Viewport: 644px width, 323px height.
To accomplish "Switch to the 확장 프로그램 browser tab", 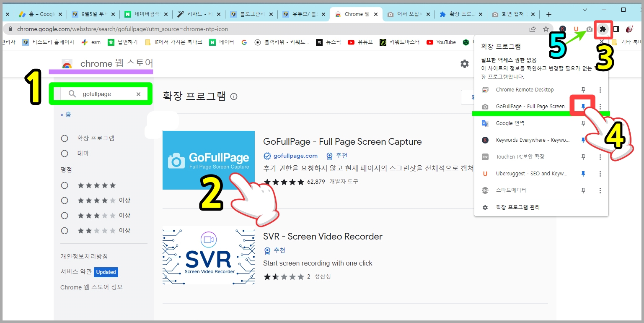I will tap(460, 14).
